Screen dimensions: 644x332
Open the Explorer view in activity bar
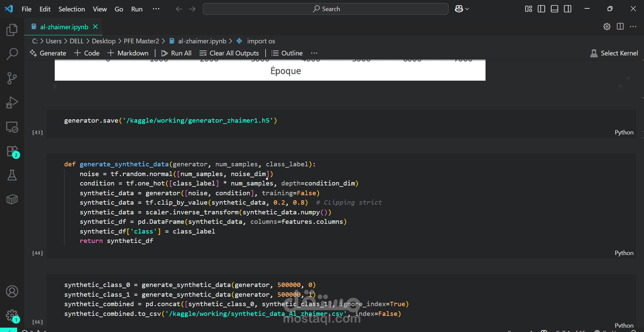tap(12, 30)
